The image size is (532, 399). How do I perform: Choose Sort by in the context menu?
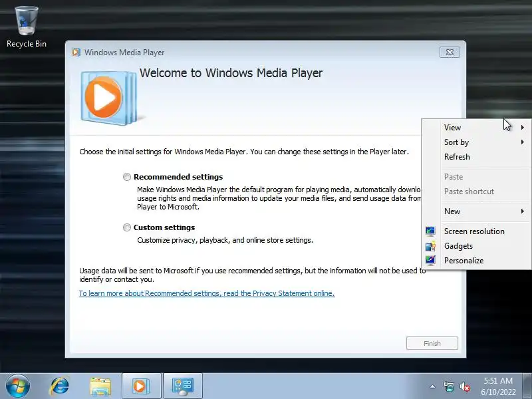pyautogui.click(x=477, y=142)
